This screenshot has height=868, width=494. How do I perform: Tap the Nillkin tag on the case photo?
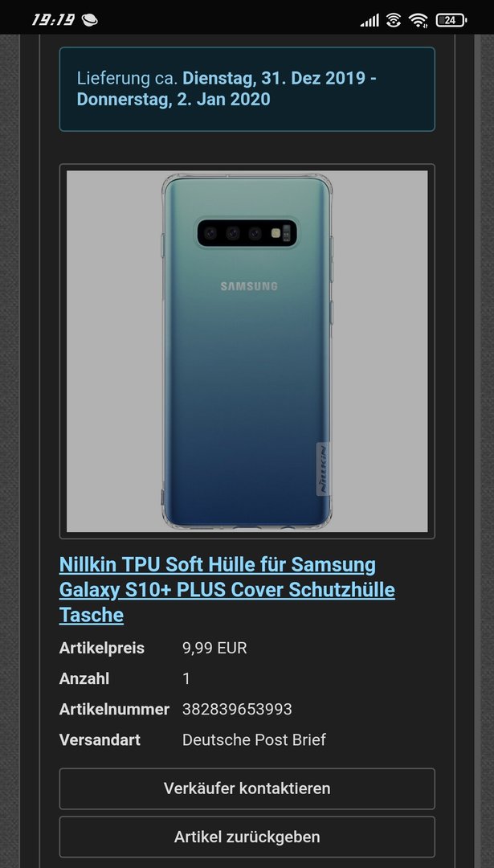[x=323, y=469]
